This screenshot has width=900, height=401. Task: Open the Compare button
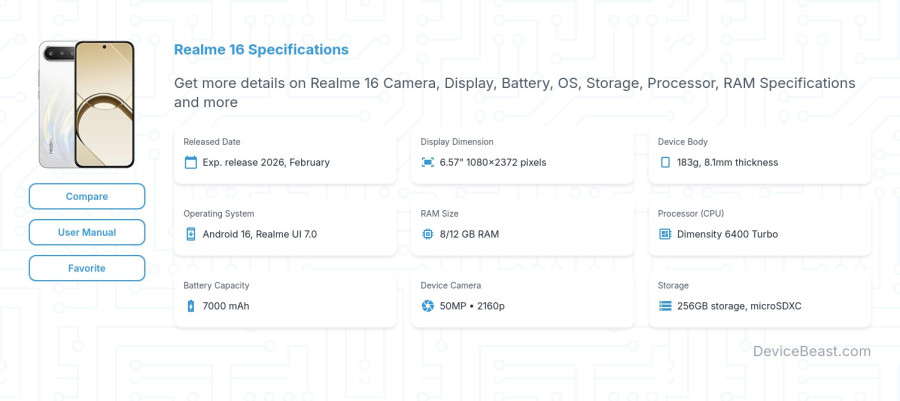click(87, 196)
